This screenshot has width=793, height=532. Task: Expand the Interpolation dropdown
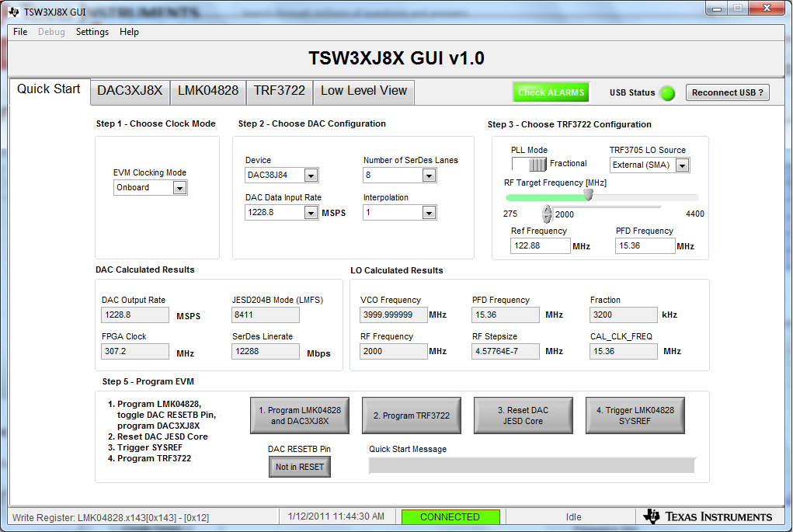click(x=429, y=212)
